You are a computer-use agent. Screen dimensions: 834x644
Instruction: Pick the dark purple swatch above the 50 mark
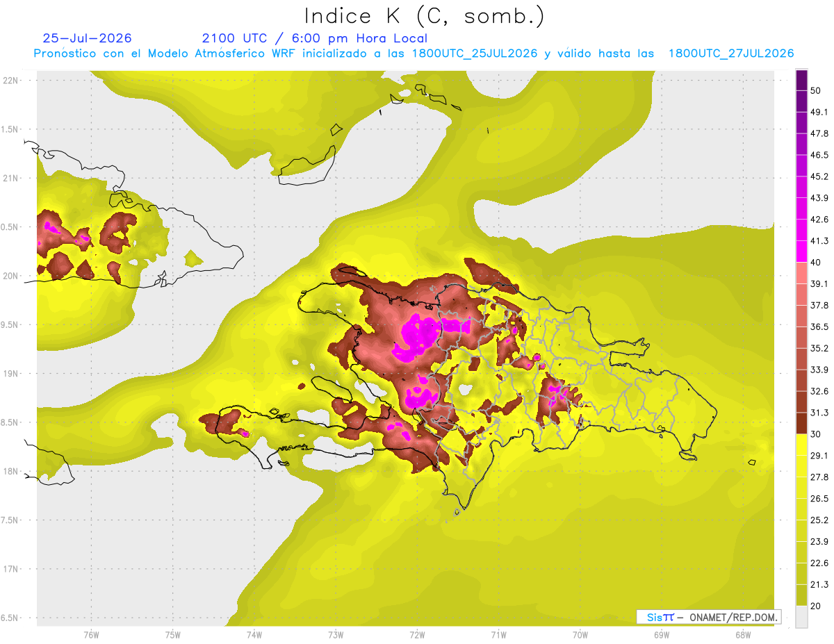point(801,80)
